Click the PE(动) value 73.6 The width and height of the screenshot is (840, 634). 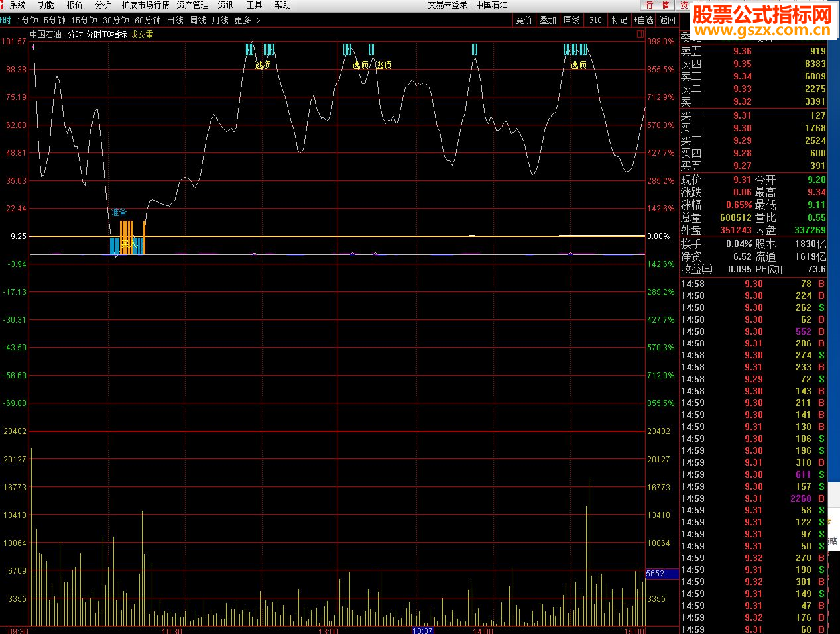(817, 269)
